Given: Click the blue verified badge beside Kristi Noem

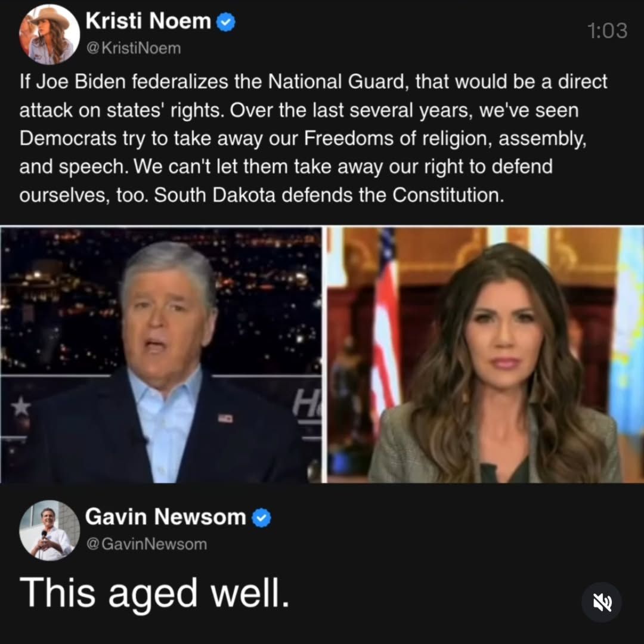Looking at the screenshot, I should [225, 22].
